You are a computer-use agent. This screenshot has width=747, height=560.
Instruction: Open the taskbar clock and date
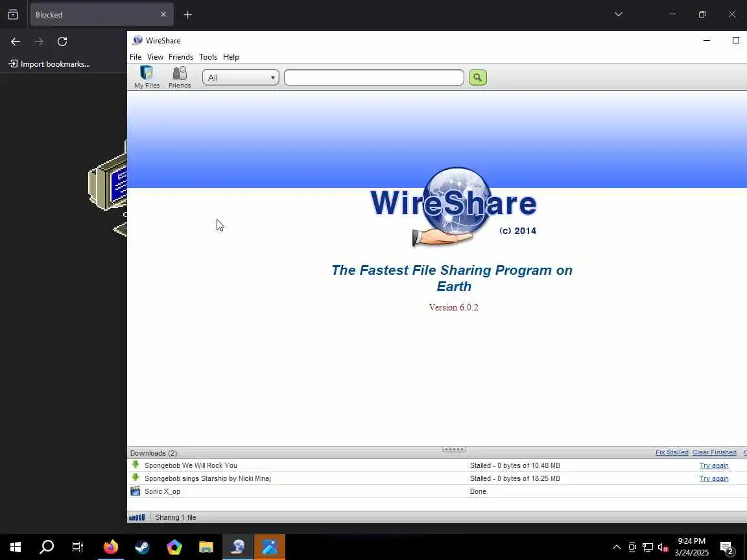tap(692, 546)
